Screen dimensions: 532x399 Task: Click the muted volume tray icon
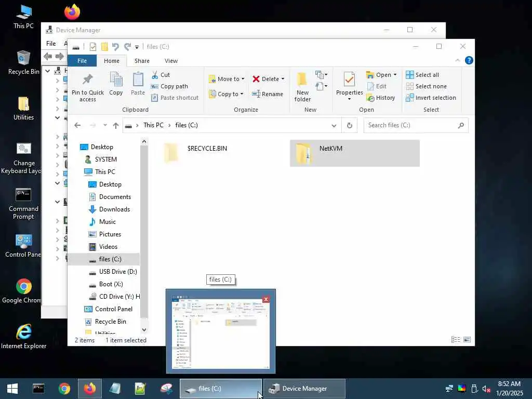486,389
